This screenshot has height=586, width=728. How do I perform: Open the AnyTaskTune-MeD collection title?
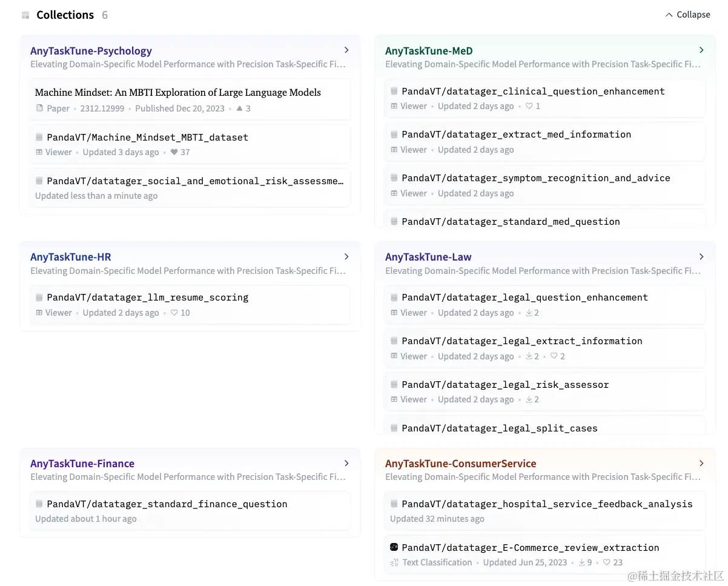[x=429, y=51]
